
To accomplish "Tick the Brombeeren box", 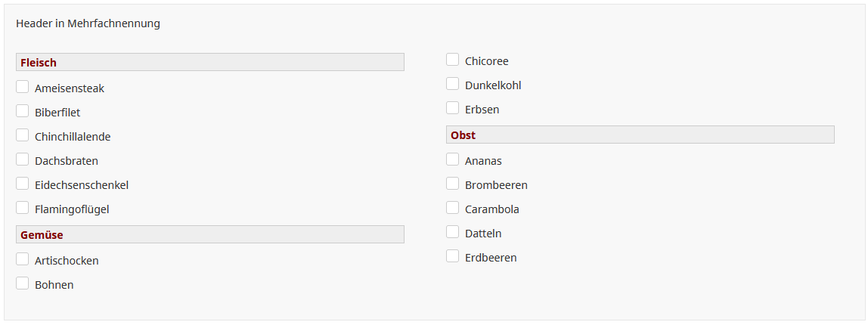I will [453, 184].
